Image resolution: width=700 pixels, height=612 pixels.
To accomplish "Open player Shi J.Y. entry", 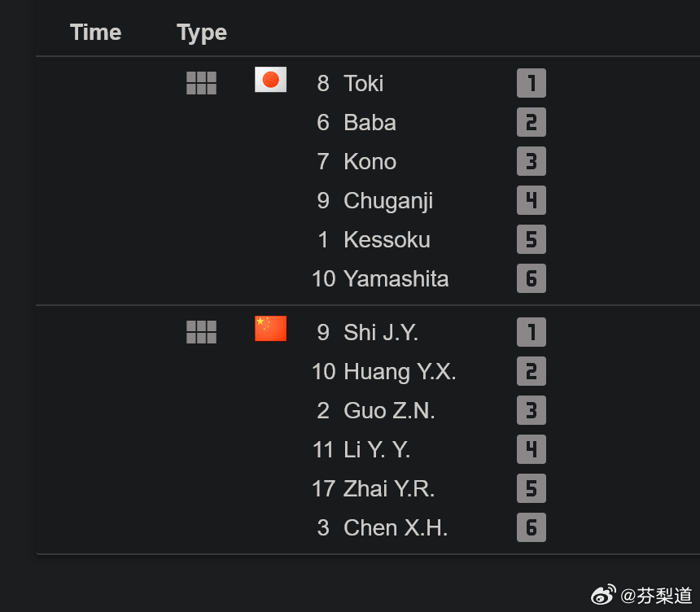I will pyautogui.click(x=381, y=333).
